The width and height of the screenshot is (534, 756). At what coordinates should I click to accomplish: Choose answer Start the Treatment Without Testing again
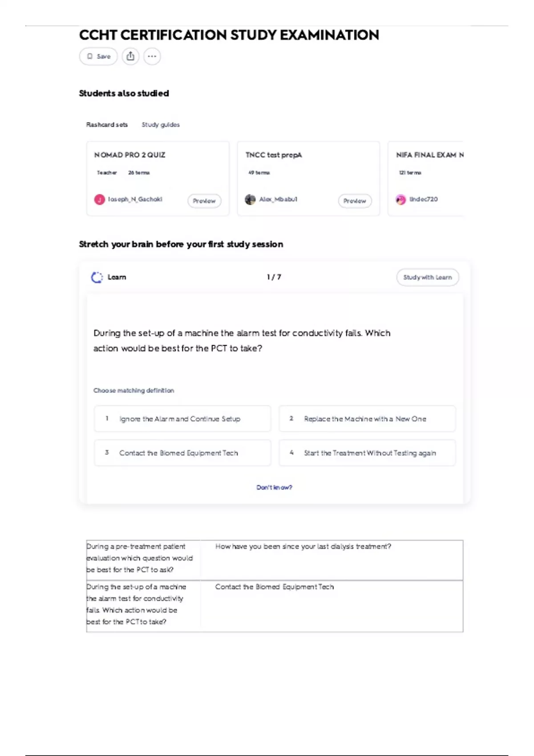367,453
